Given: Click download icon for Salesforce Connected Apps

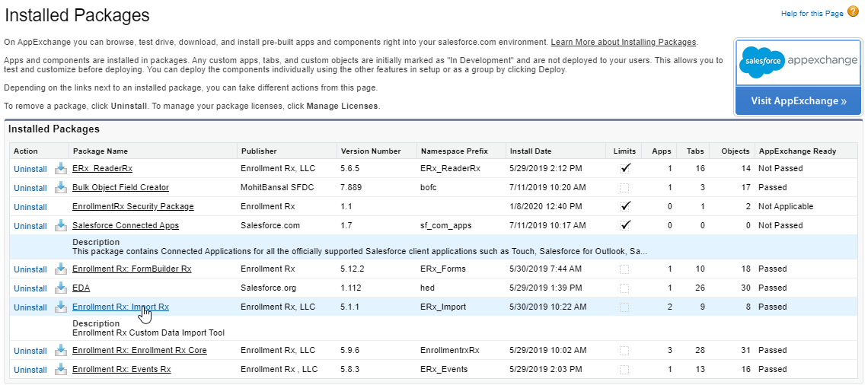Looking at the screenshot, I should tap(61, 225).
